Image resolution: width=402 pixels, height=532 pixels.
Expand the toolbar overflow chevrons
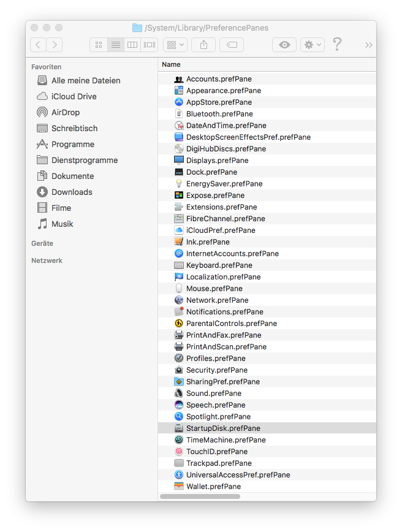pyautogui.click(x=369, y=45)
